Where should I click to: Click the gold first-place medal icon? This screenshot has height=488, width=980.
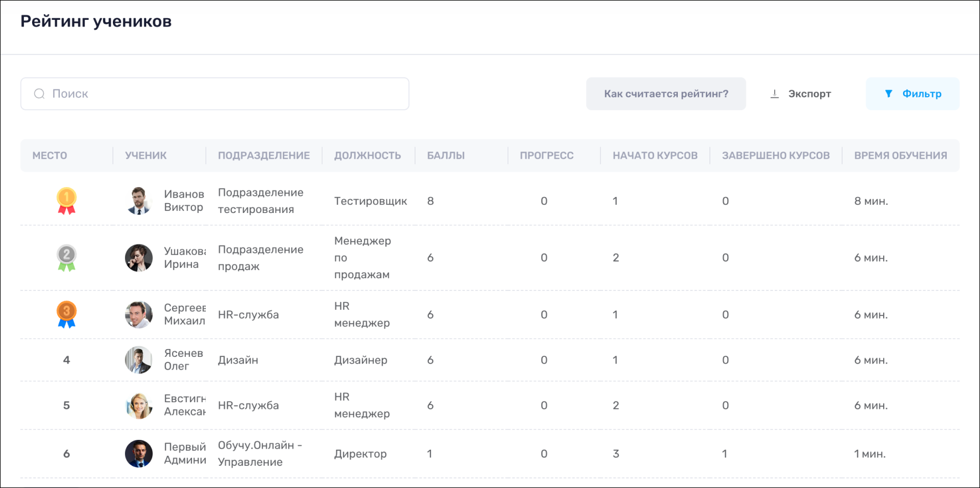pyautogui.click(x=66, y=201)
